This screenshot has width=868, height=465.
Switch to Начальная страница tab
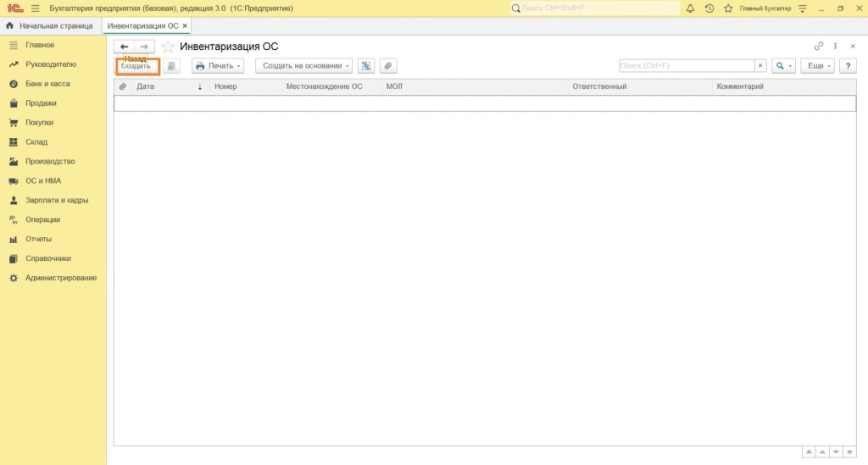click(49, 26)
